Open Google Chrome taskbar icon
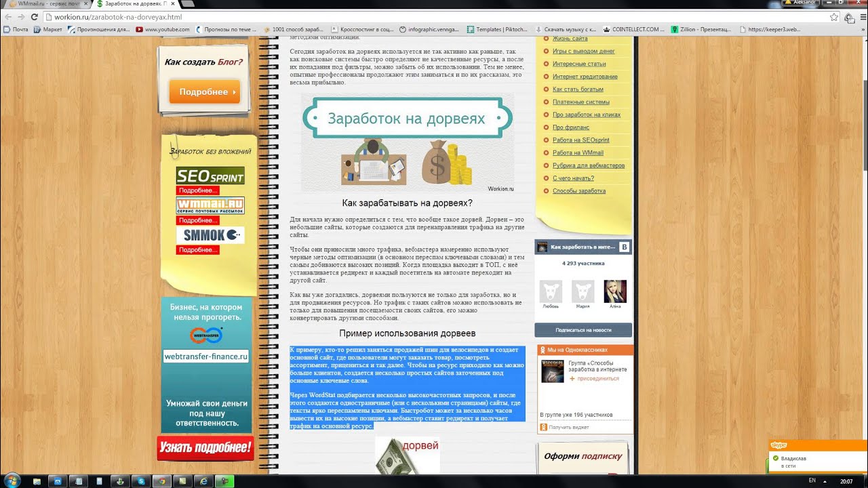The height and width of the screenshot is (488, 868). click(161, 481)
